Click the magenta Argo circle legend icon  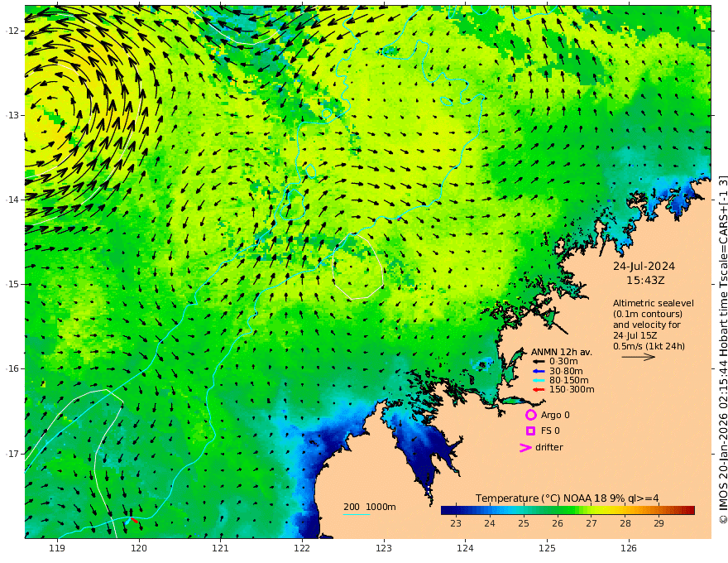pyautogui.click(x=530, y=415)
